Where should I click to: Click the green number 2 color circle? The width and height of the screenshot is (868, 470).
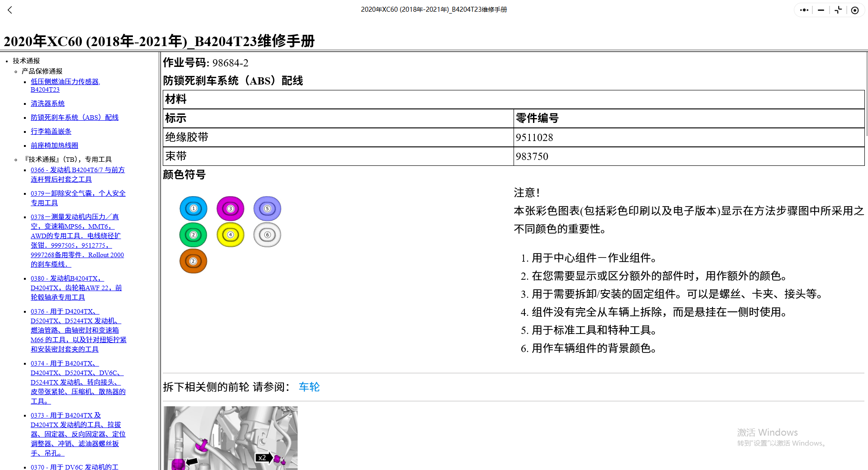point(193,235)
